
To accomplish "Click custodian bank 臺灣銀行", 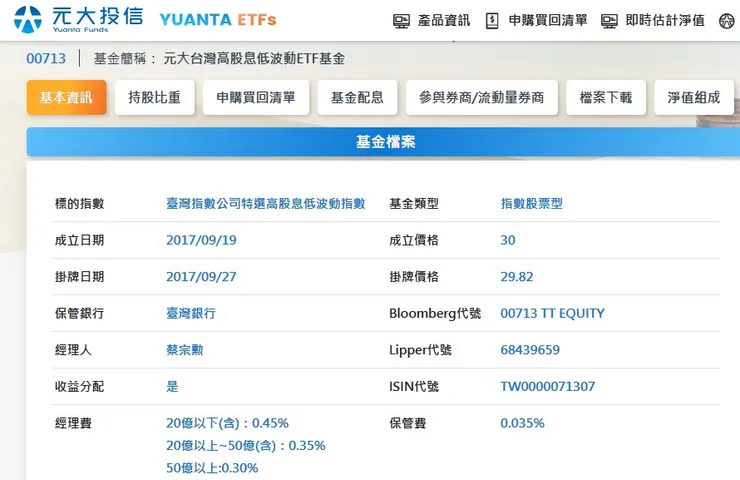I will [191, 313].
